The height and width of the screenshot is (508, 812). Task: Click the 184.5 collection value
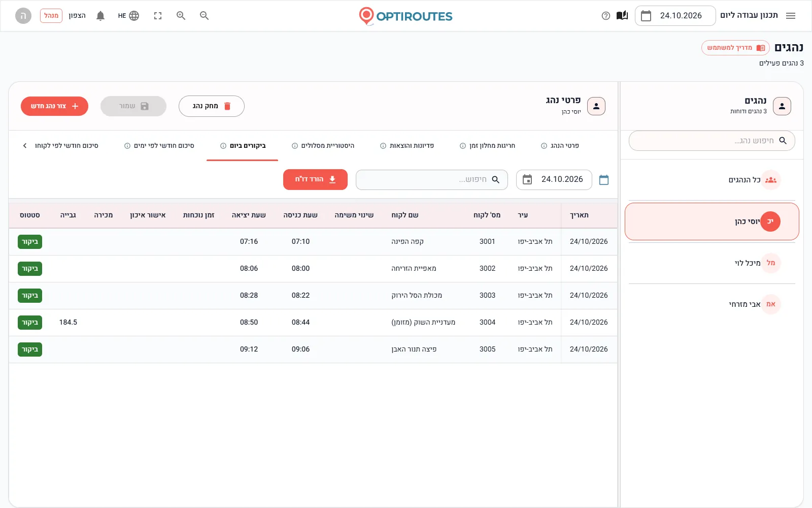pos(68,323)
